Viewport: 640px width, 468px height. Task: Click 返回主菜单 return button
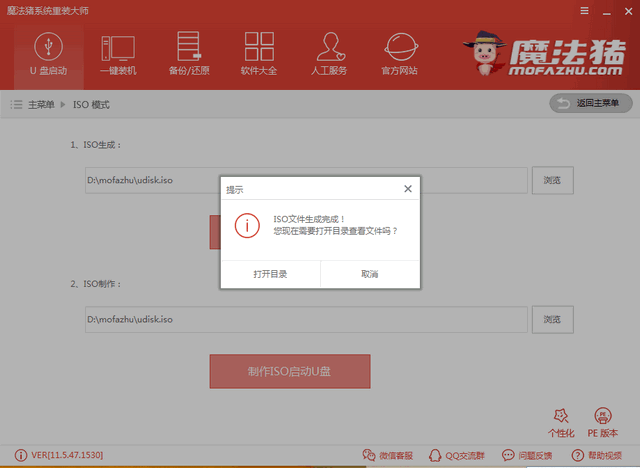pos(591,103)
